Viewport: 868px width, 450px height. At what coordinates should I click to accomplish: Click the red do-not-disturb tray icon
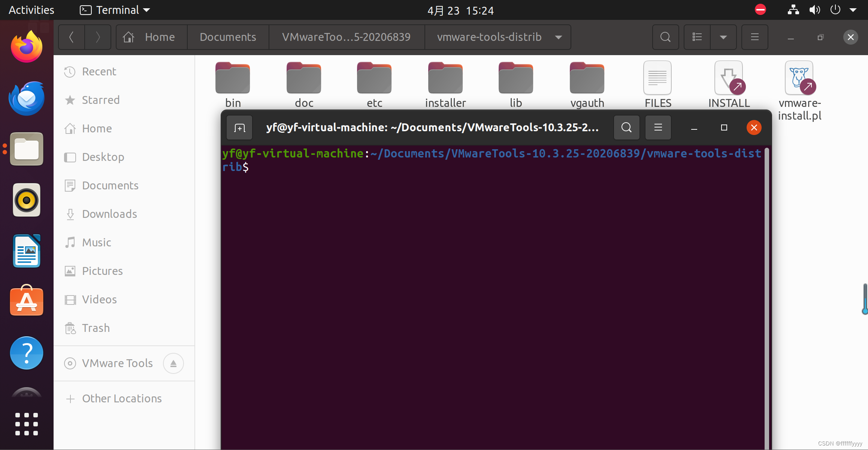pos(760,10)
